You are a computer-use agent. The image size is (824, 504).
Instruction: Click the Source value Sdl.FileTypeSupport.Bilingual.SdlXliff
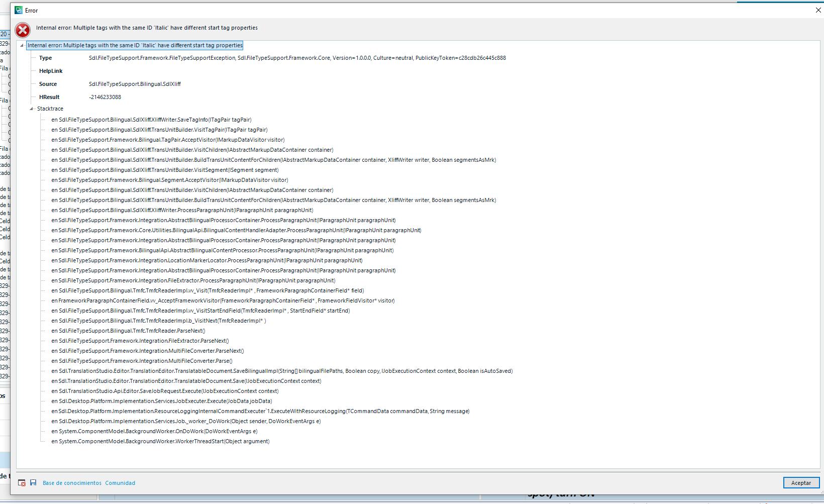pos(135,84)
